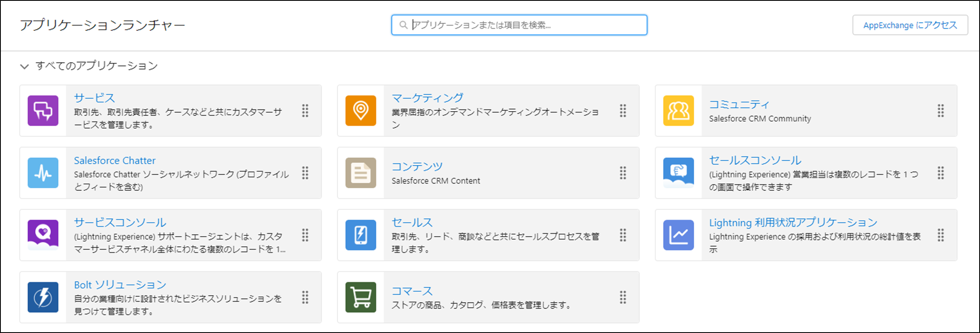Click the セールスコンソール blue icon
This screenshot has height=333, width=980.
[679, 173]
